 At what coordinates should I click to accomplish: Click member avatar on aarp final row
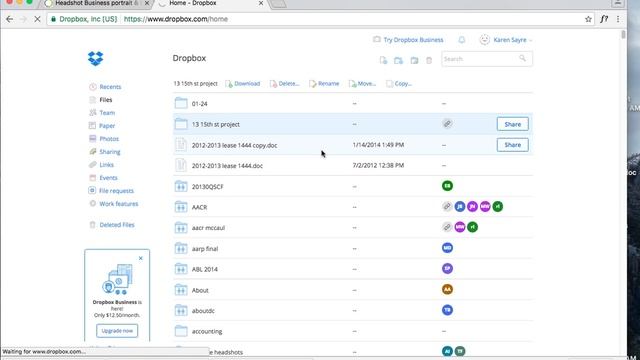[447, 248]
